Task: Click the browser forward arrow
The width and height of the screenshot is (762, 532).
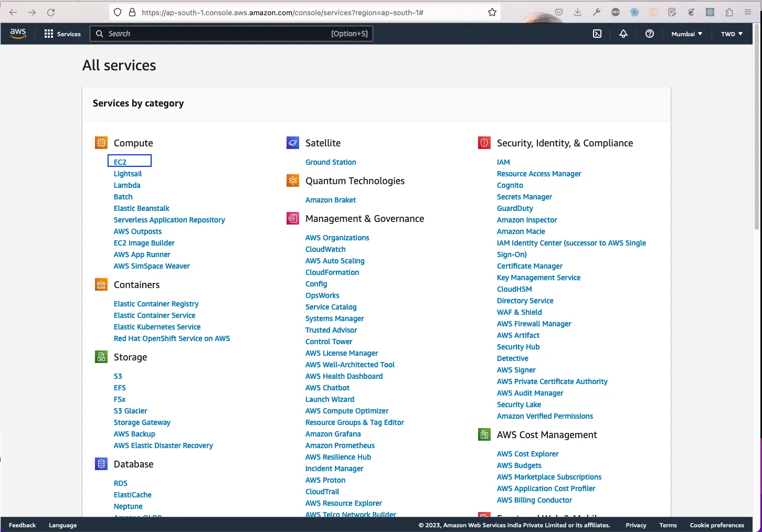Action: tap(32, 12)
